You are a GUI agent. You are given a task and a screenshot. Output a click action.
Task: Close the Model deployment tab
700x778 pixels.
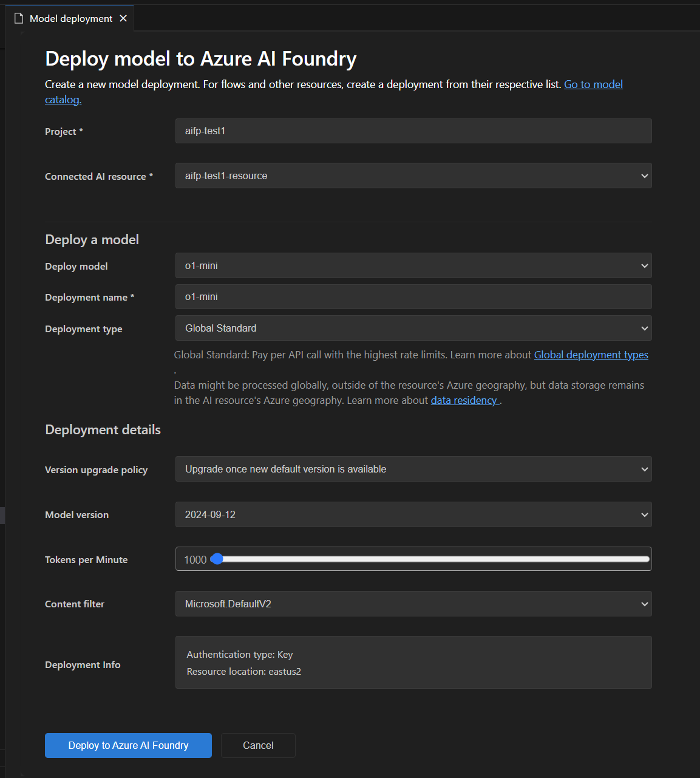pos(123,18)
